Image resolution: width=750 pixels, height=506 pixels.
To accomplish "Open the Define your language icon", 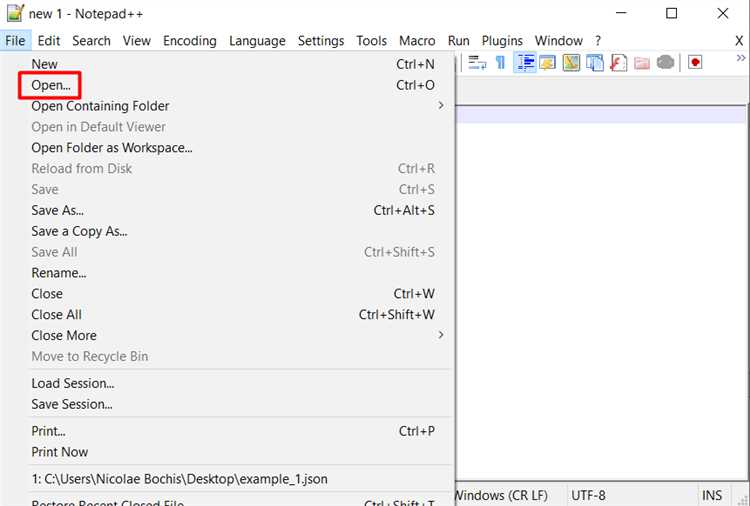I will [547, 63].
